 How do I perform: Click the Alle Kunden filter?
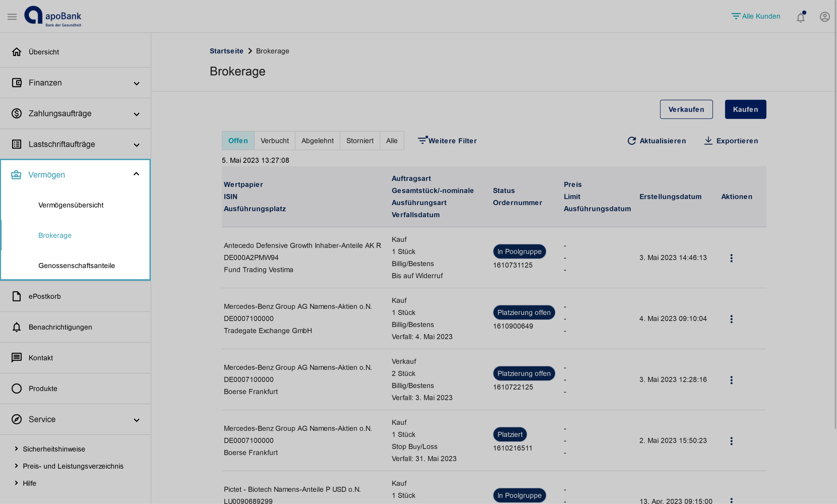click(756, 16)
